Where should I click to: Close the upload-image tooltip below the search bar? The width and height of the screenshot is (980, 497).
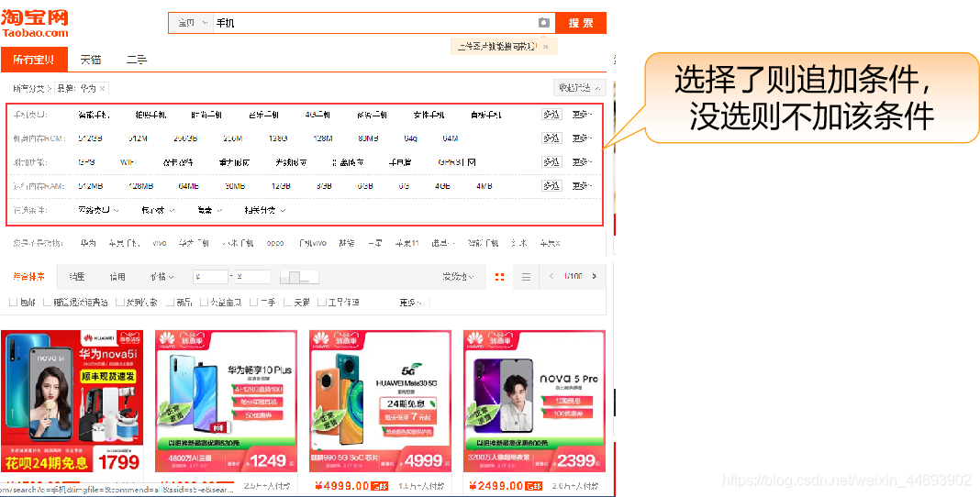546,46
